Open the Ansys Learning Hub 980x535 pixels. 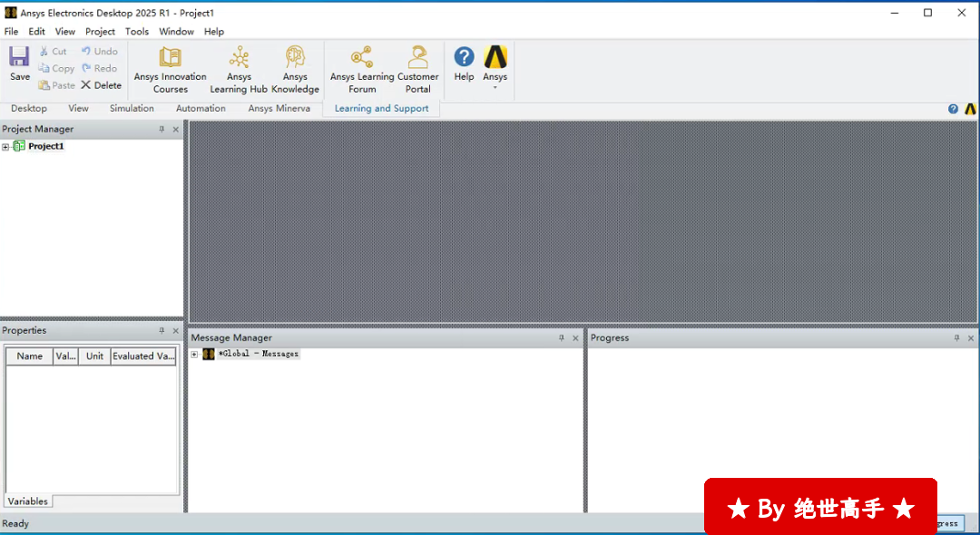(239, 69)
